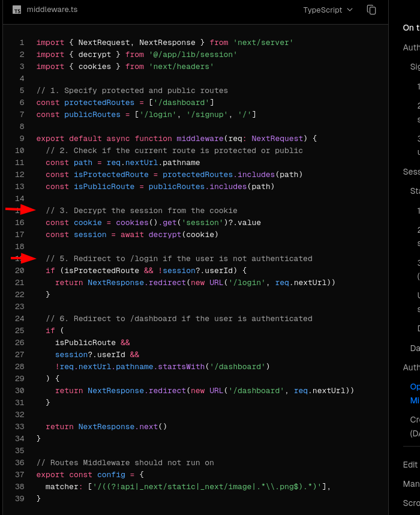Open the 'Sess' section link in the sidebar
Screen dimensions: 420x515
pyautogui.click(x=412, y=172)
